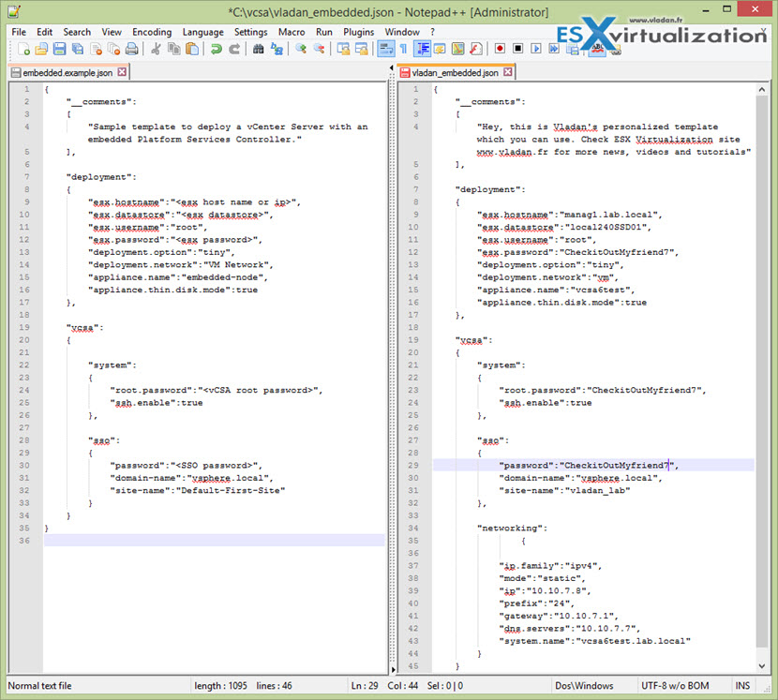Click the 'INS' insert mode indicator
Screen dimensions: 778x700
pyautogui.click(x=742, y=686)
